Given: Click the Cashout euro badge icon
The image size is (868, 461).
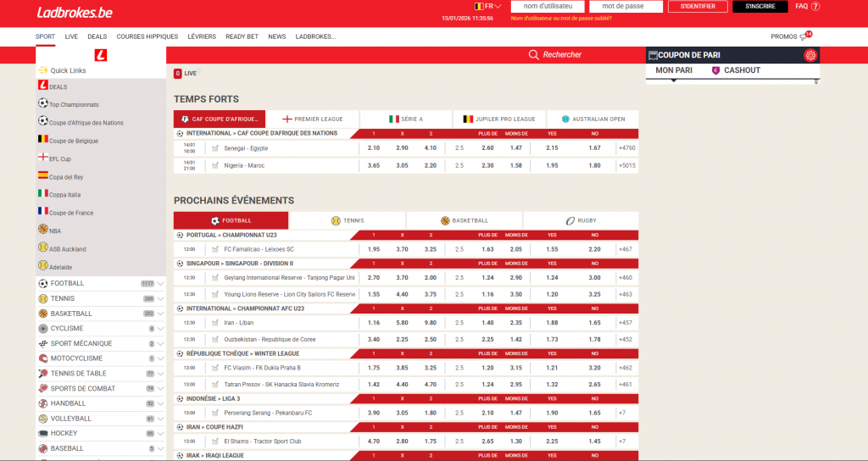Looking at the screenshot, I should point(715,70).
